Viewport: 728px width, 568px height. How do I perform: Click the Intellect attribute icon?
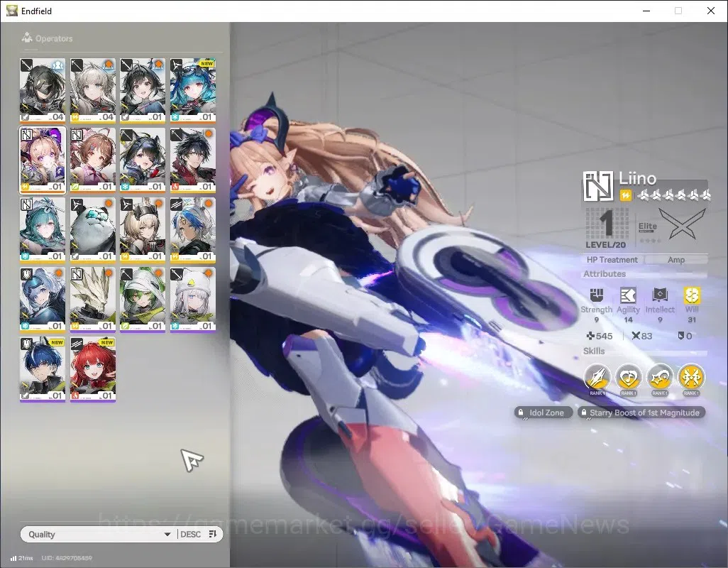[660, 295]
